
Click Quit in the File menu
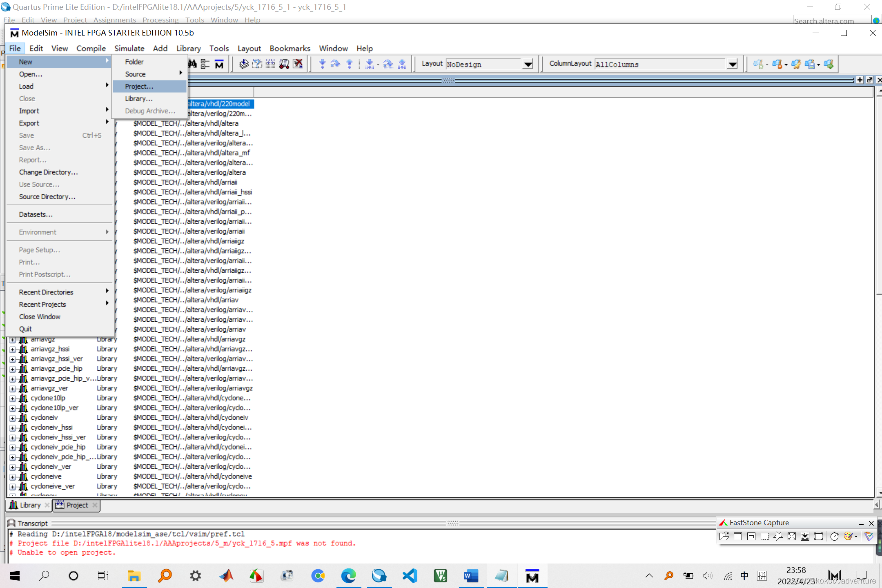pos(60,329)
